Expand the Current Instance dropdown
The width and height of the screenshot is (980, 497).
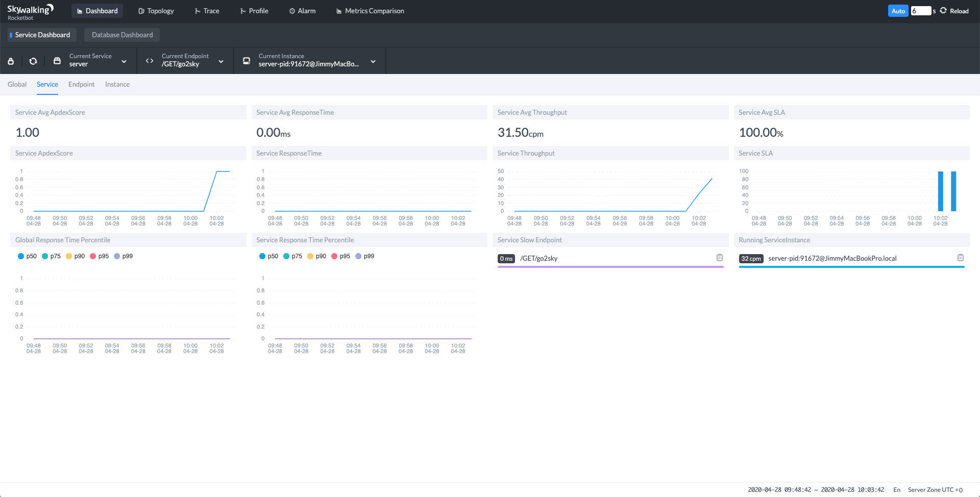373,61
